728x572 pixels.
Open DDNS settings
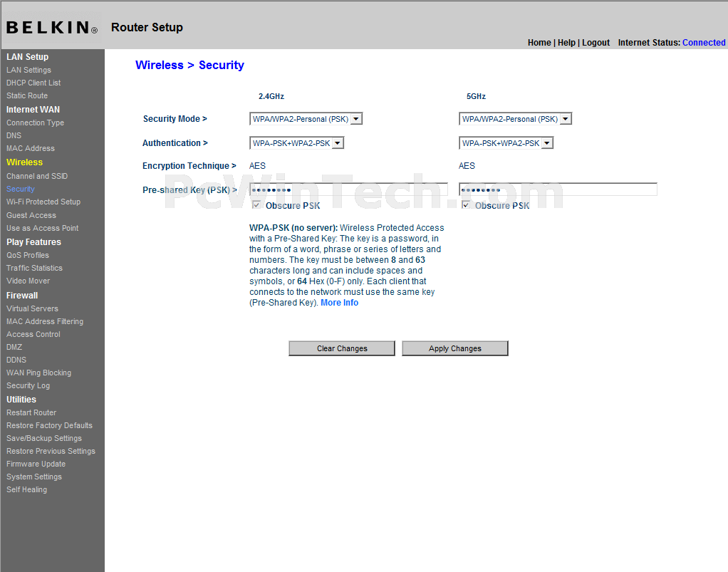pos(16,360)
